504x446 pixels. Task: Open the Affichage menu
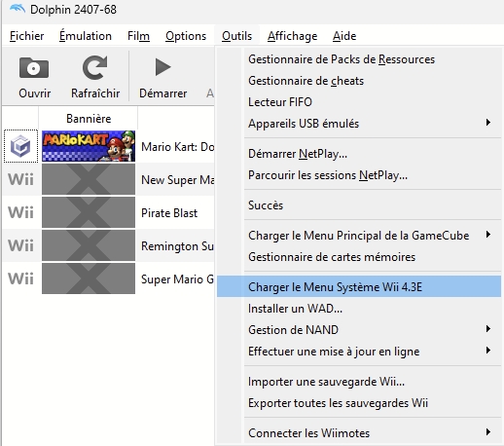tap(292, 36)
